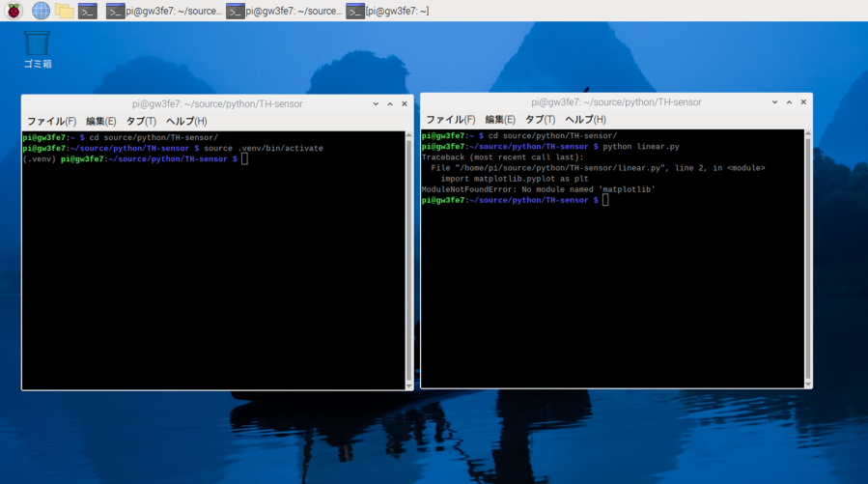
Task: Minimize the left terminal window
Action: tap(376, 104)
